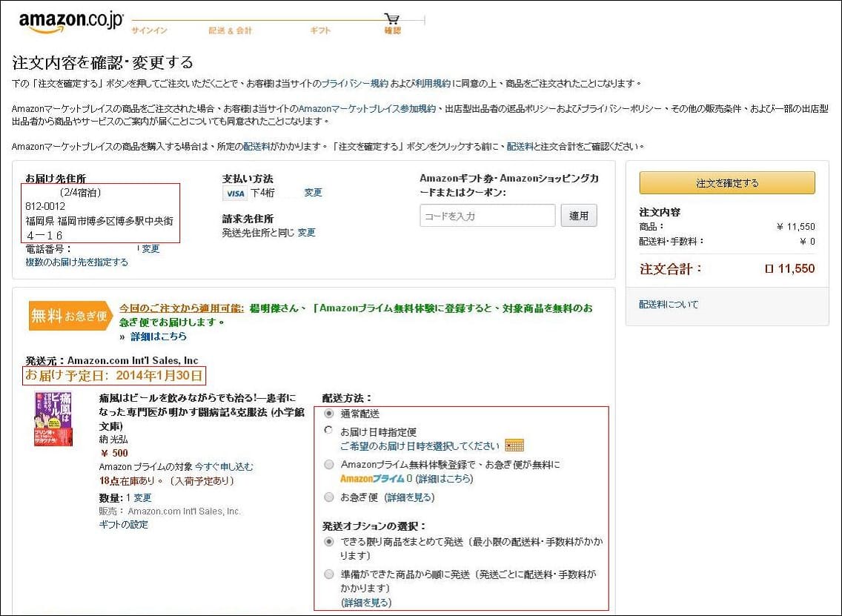Image resolution: width=842 pixels, height=616 pixels.
Task: Open the サインイン checkout step
Action: [x=148, y=31]
